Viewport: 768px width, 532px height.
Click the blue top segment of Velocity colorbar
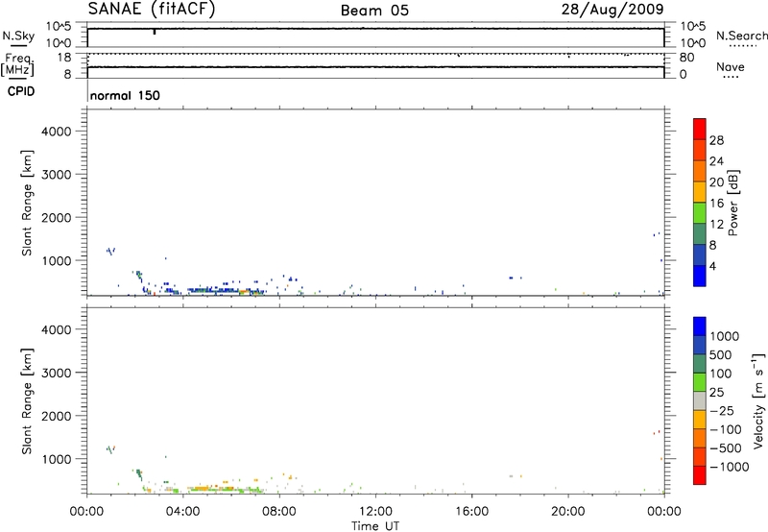pyautogui.click(x=700, y=326)
